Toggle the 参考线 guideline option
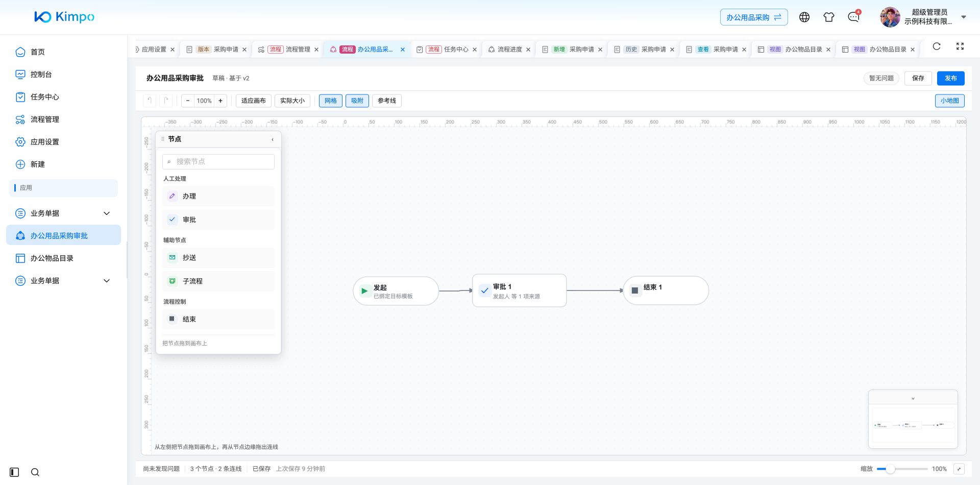 [x=387, y=101]
